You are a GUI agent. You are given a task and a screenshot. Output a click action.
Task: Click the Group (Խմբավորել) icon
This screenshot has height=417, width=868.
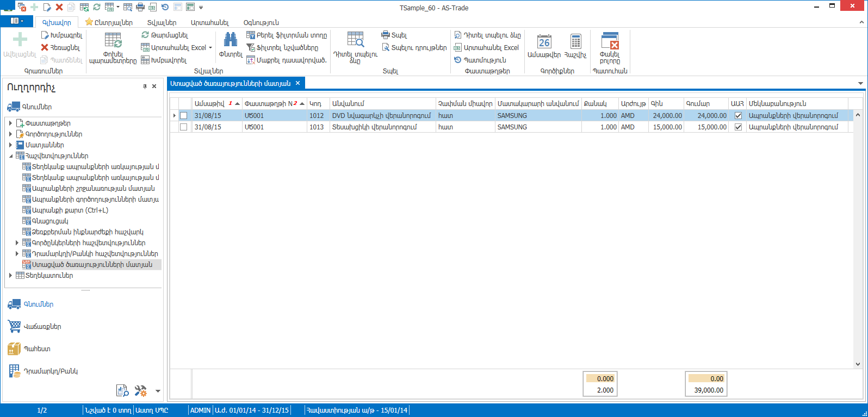(145, 60)
